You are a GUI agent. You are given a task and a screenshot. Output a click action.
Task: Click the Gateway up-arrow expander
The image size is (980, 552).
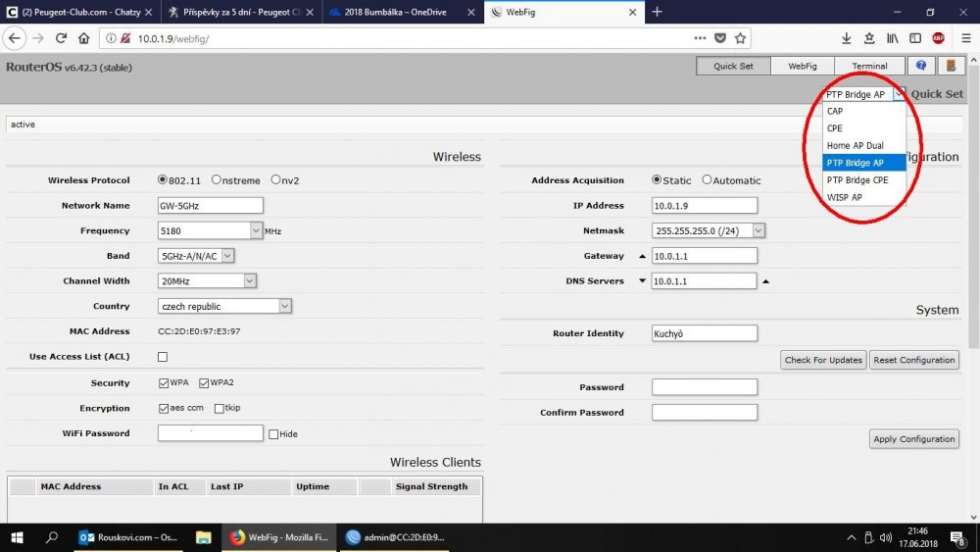pos(642,256)
